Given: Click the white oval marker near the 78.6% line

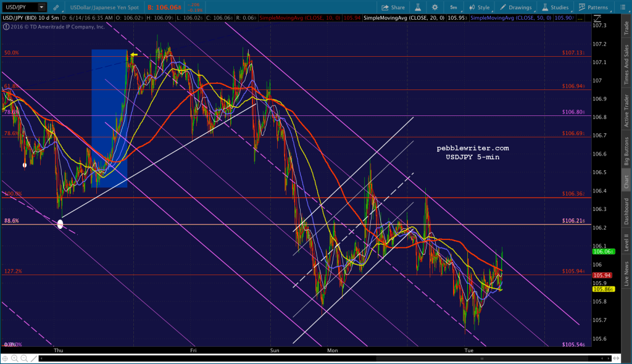Looking at the screenshot, I should 60,224.
